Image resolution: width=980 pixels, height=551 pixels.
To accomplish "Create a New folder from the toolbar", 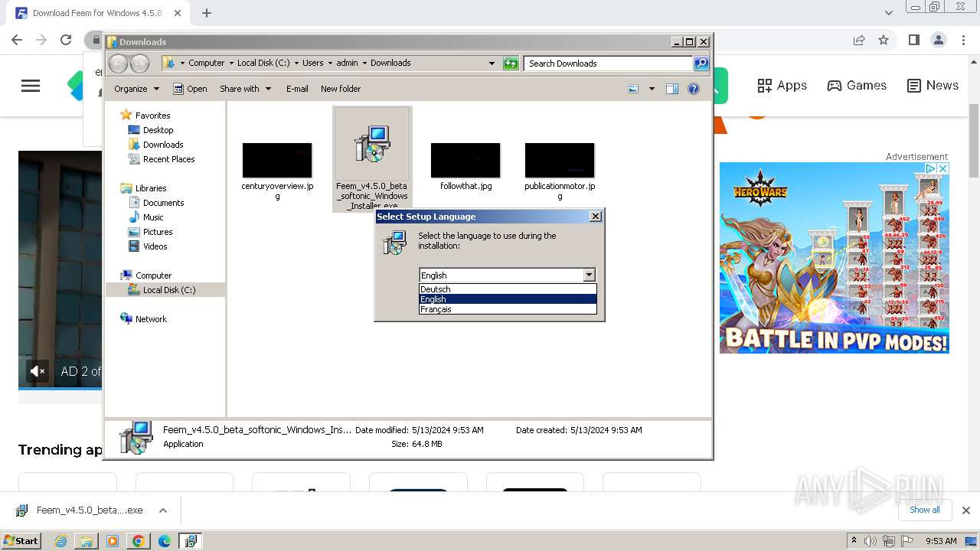I will pos(341,89).
